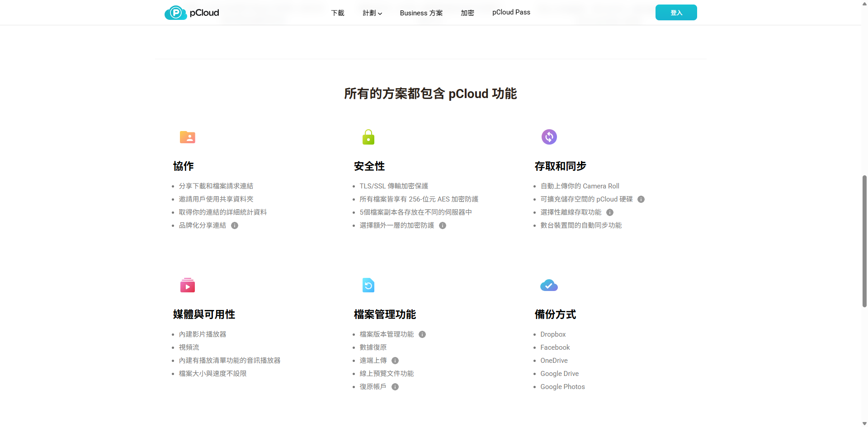Click info icon beside 檔案版本管理功能
Viewport: 868px width, 427px height.
[x=422, y=334]
